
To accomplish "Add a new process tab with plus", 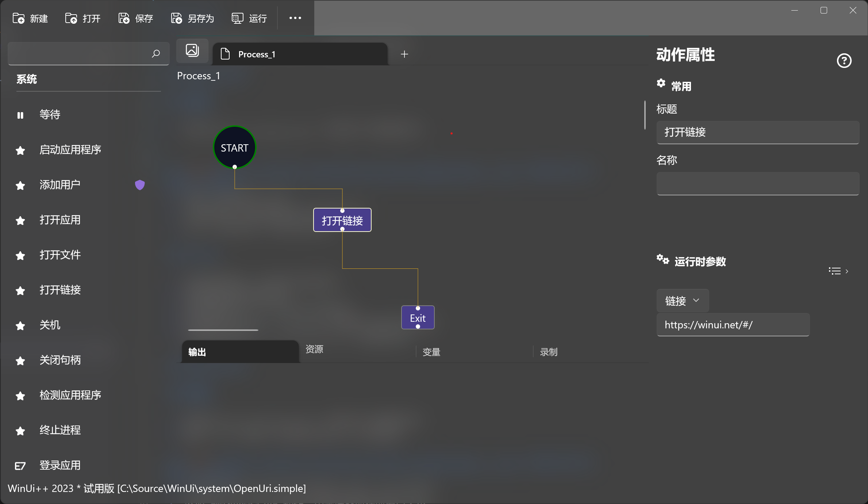I will coord(404,54).
